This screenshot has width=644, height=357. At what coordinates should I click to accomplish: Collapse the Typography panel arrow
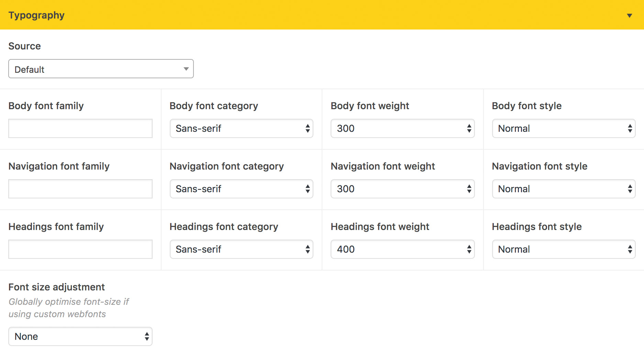coord(629,15)
